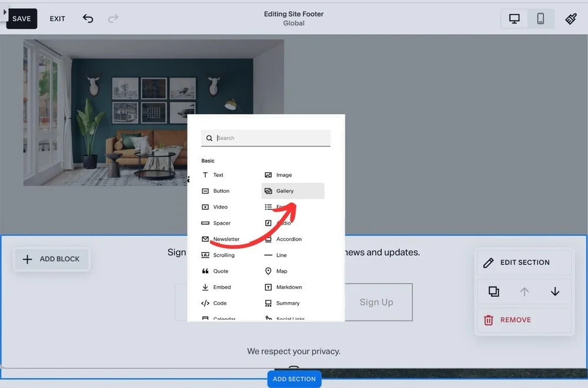Click the SAVE button
The height and width of the screenshot is (388, 588).
[21, 19]
